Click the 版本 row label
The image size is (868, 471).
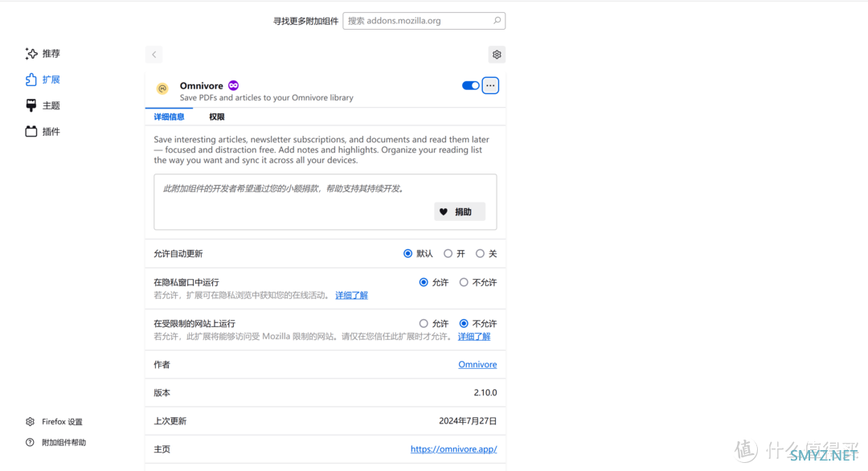(162, 392)
